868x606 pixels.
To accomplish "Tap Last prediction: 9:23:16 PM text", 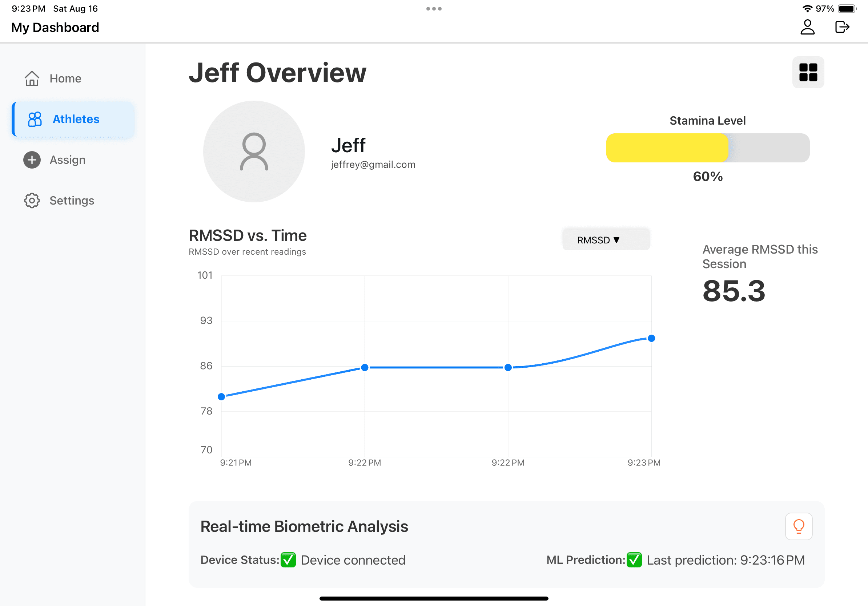I will pyautogui.click(x=726, y=559).
